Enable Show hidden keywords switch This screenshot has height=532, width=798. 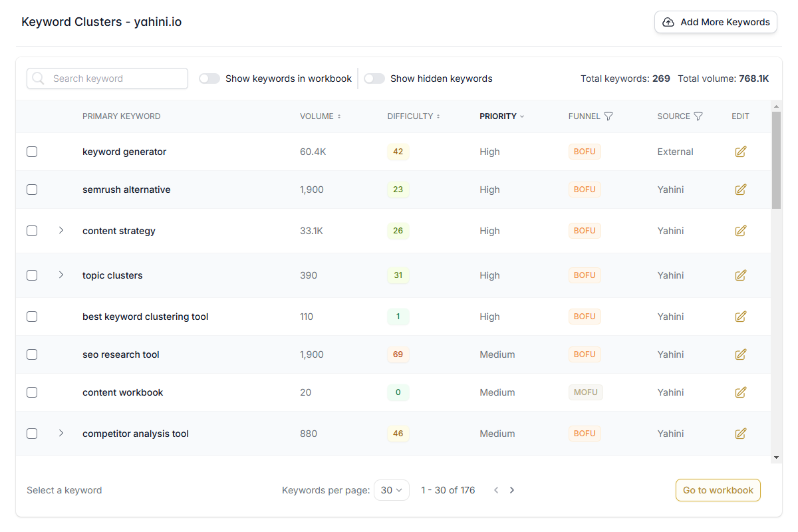click(374, 78)
